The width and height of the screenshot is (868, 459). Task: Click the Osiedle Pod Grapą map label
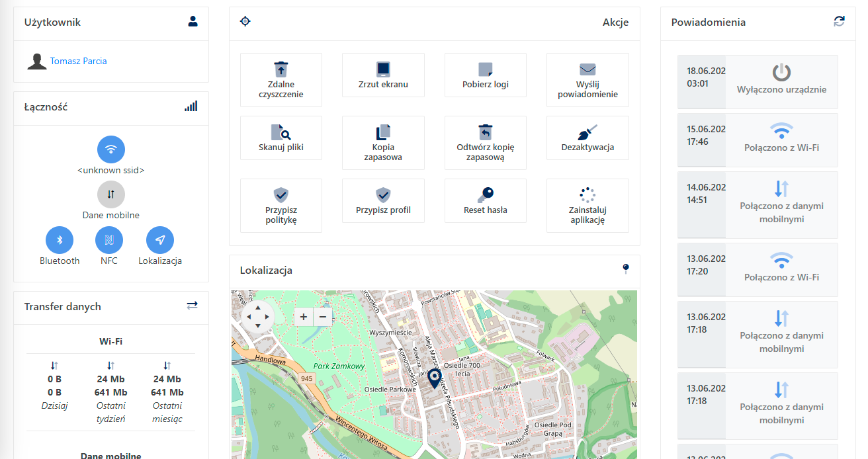[552, 429]
